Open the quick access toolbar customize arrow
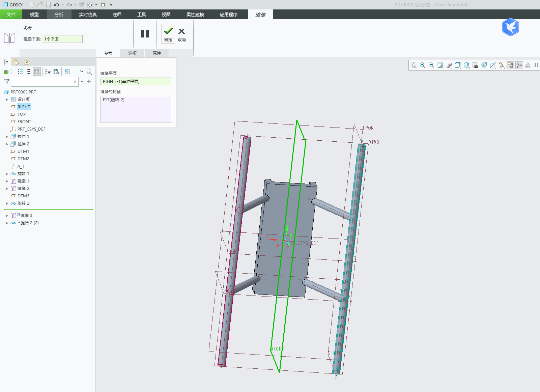This screenshot has height=392, width=540. pyautogui.click(x=111, y=5)
